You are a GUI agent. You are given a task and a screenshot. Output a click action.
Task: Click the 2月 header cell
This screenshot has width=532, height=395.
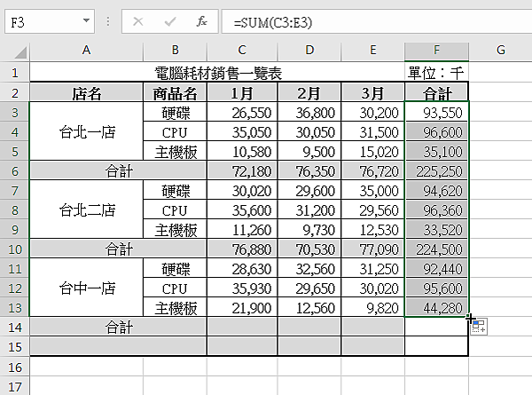pos(309,92)
